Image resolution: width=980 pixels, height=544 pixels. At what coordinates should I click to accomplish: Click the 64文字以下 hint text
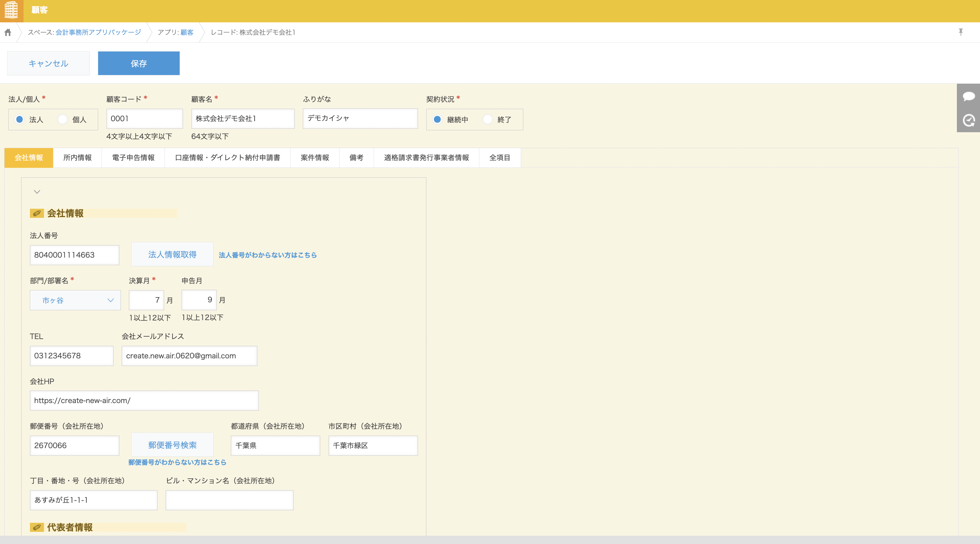(x=210, y=136)
